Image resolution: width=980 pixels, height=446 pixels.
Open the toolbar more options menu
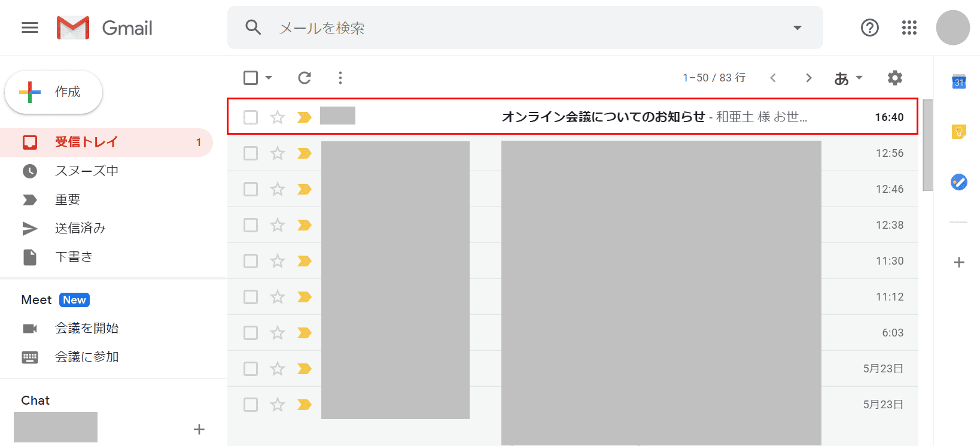[340, 78]
